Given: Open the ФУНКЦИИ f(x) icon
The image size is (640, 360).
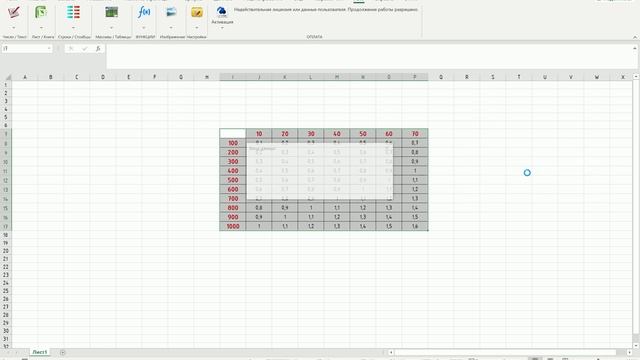Looking at the screenshot, I should 144,13.
